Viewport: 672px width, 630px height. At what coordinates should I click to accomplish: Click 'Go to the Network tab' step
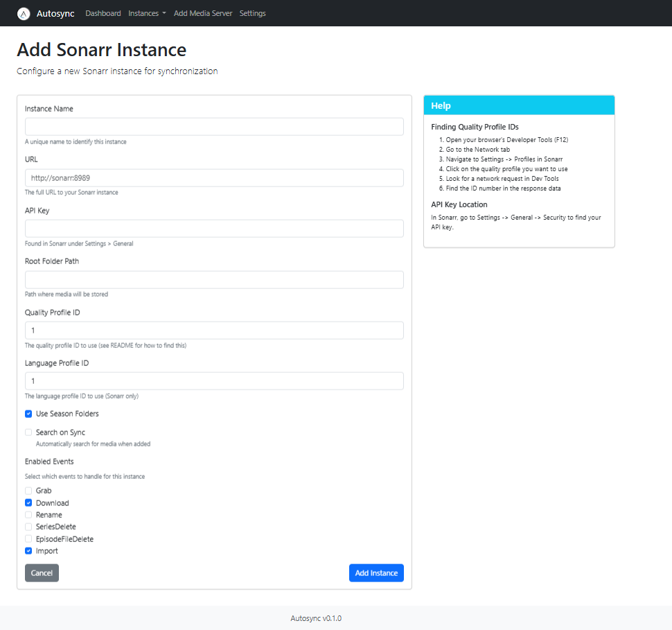click(x=478, y=150)
